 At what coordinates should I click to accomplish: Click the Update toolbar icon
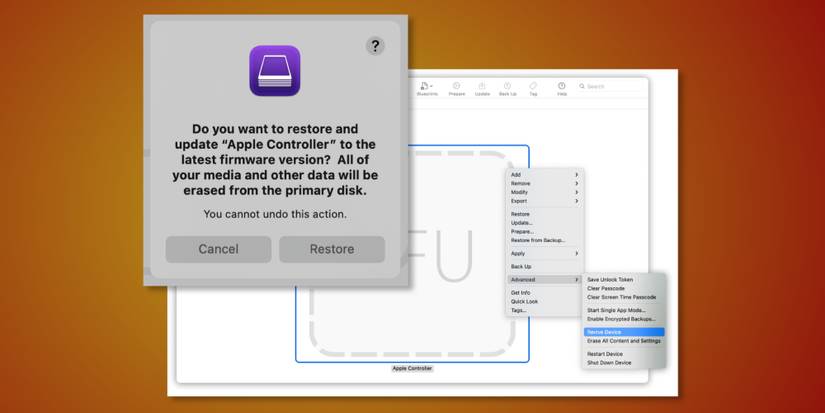pyautogui.click(x=482, y=89)
